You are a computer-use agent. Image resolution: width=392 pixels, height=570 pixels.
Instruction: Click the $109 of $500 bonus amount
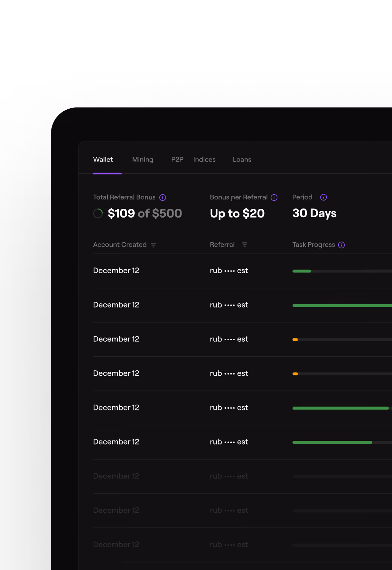(145, 213)
